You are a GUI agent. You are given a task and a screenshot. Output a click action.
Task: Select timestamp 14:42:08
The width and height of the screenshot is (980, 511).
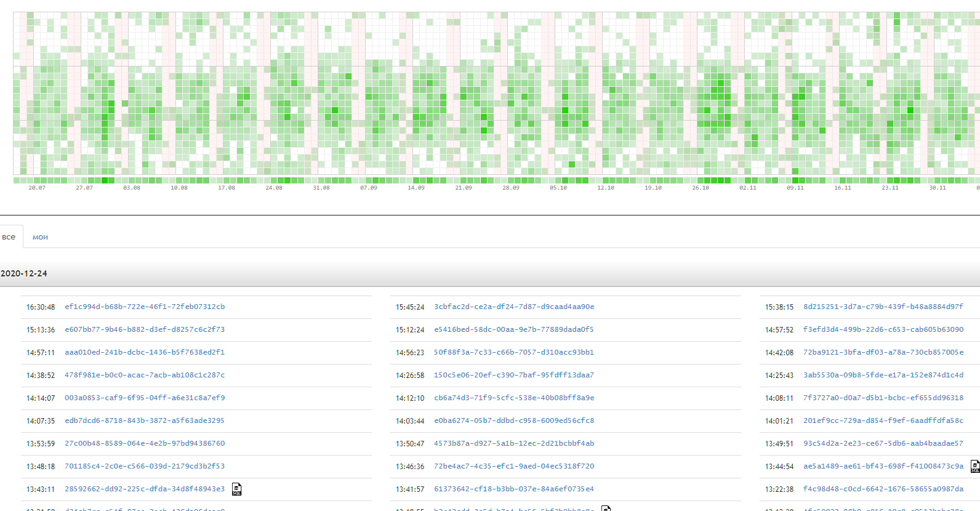coord(779,353)
